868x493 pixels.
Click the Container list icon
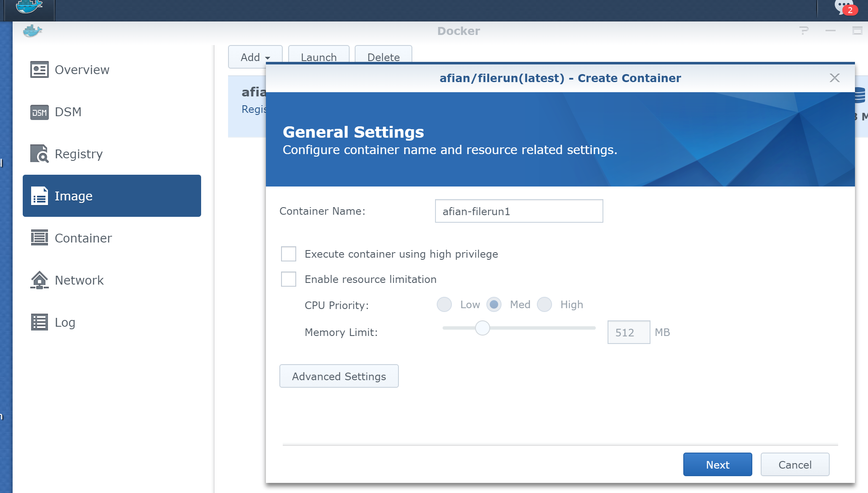pyautogui.click(x=39, y=238)
